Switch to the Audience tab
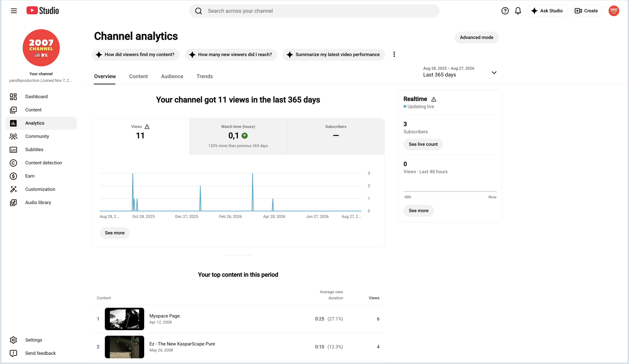Viewport: 629px width, 364px height. tap(172, 76)
